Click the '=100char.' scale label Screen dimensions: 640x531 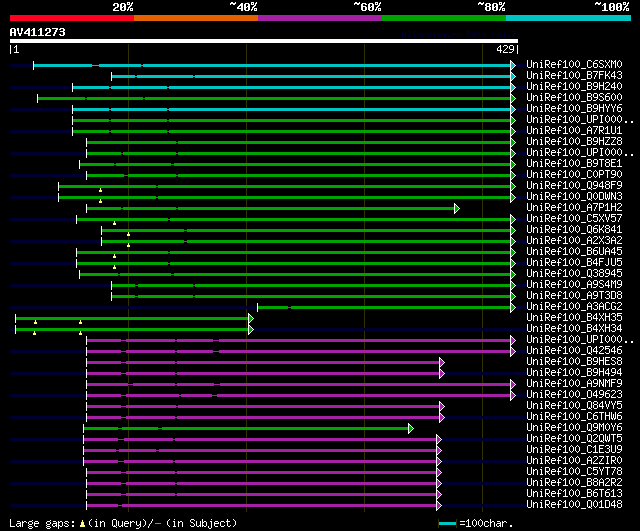click(486, 523)
